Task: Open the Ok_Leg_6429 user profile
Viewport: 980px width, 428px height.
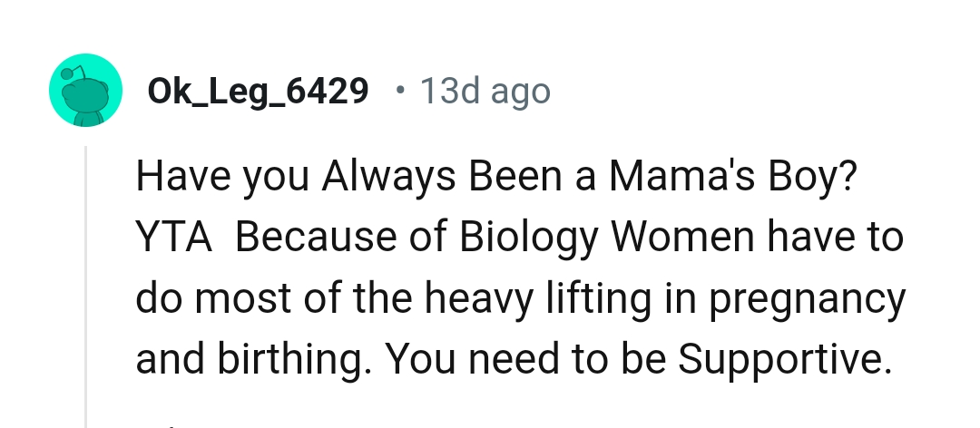Action: (260, 92)
